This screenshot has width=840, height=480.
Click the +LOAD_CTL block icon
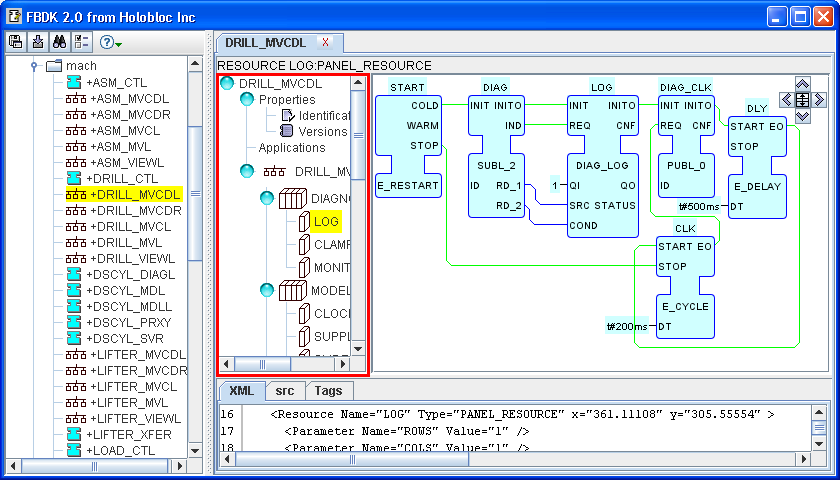tap(74, 450)
